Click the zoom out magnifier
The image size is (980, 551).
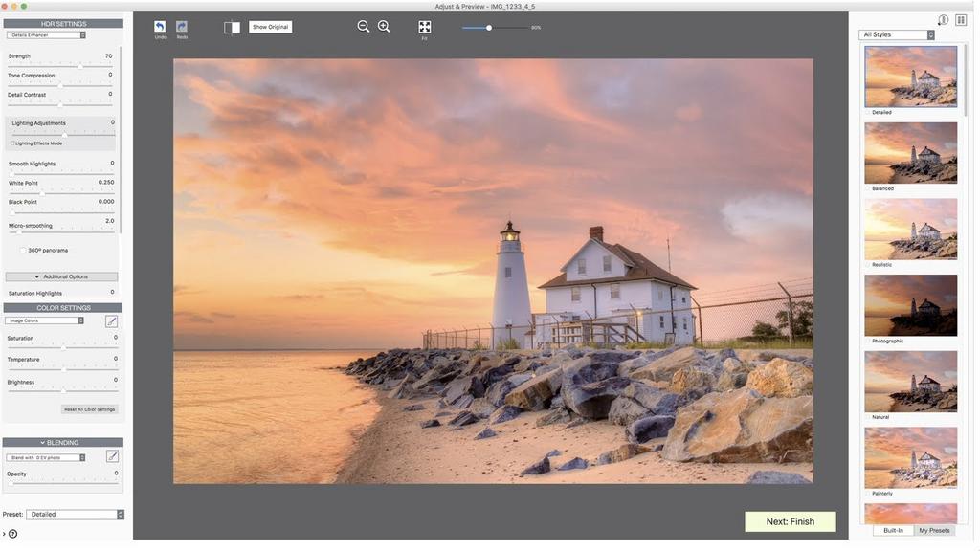point(363,26)
